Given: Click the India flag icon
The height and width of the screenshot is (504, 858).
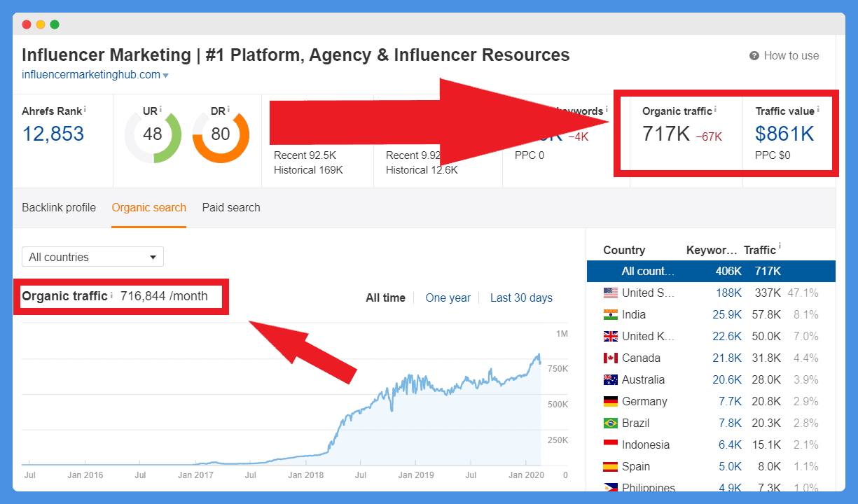Looking at the screenshot, I should coord(610,314).
